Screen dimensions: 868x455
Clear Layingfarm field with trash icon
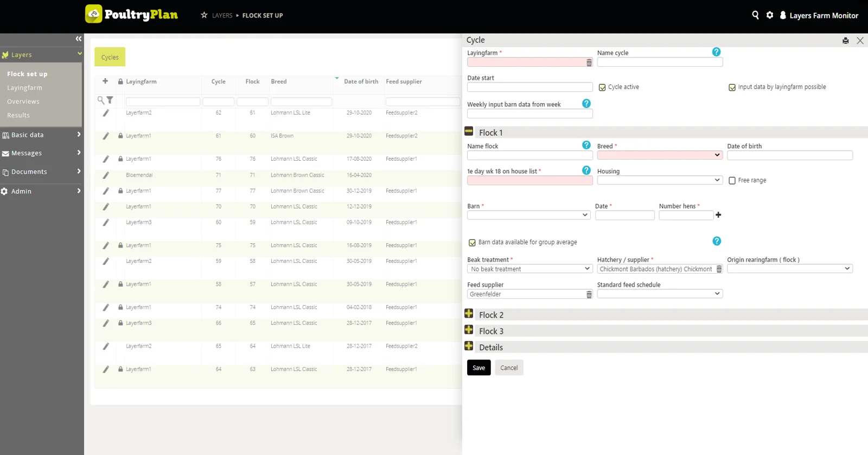coord(589,63)
